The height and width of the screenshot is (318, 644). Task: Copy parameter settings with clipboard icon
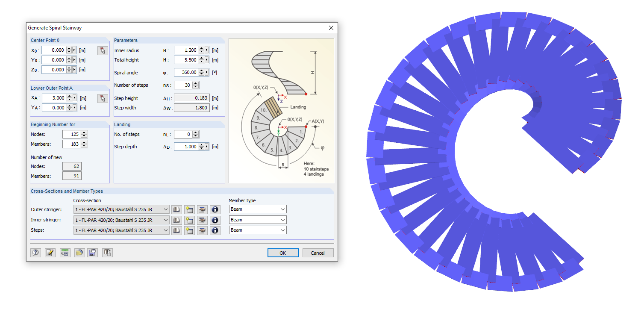pyautogui.click(x=107, y=253)
